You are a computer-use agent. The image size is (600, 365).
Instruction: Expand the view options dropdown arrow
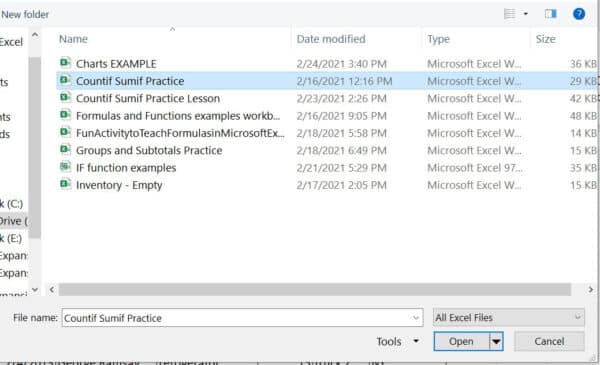(x=526, y=14)
